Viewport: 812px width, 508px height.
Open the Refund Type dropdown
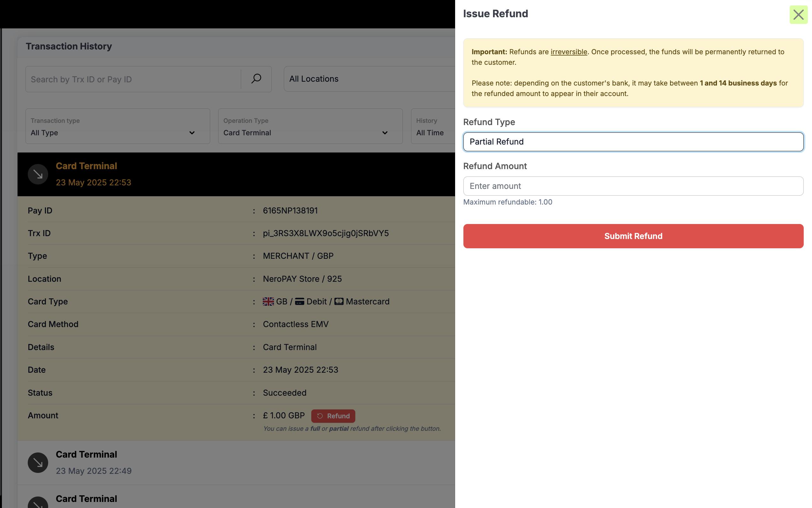[x=633, y=142]
